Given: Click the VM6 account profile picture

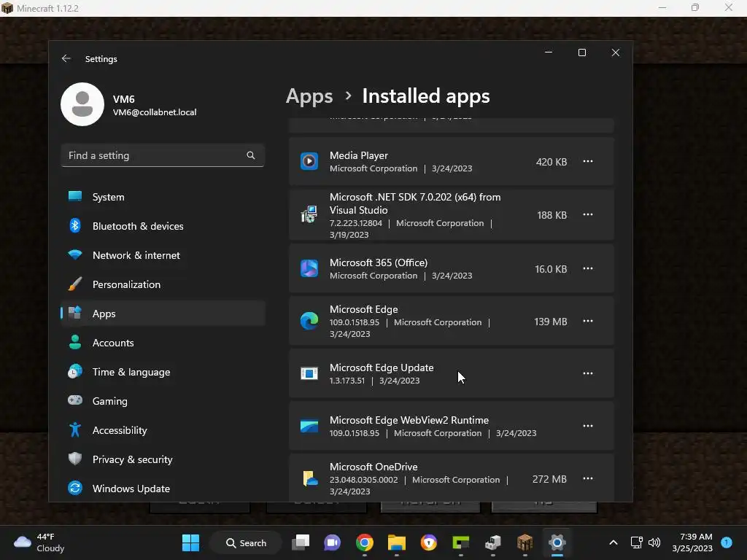Looking at the screenshot, I should tap(82, 104).
